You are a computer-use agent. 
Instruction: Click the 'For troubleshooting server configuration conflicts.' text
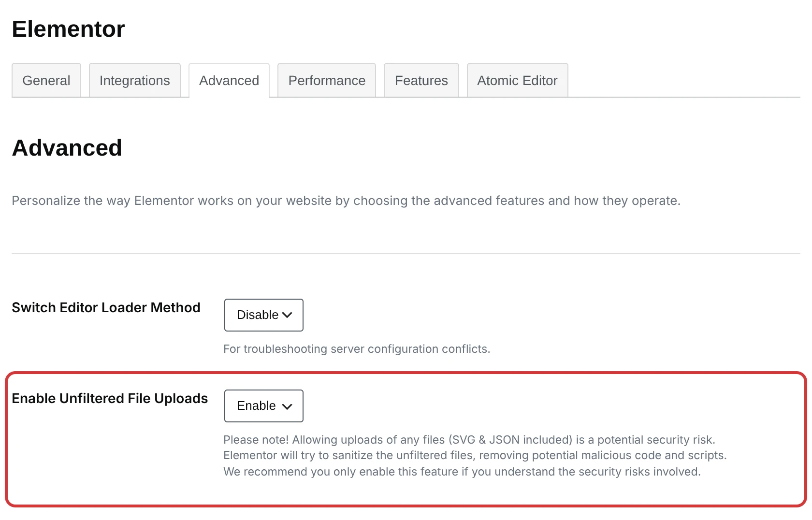(357, 349)
